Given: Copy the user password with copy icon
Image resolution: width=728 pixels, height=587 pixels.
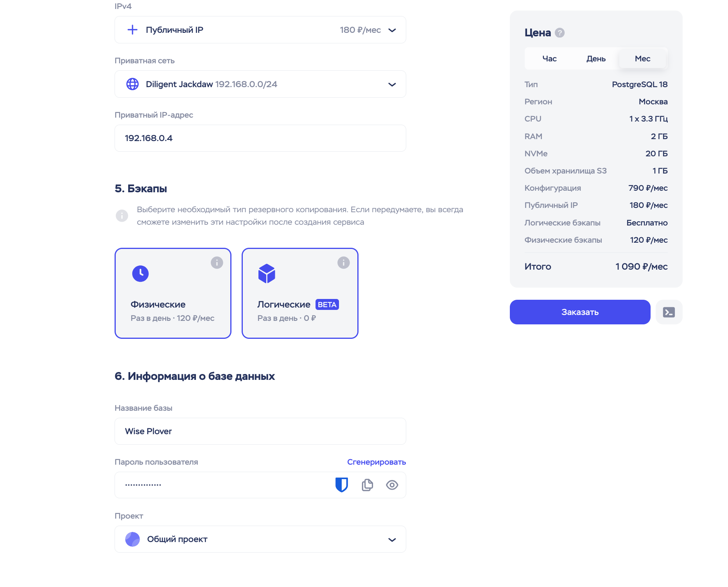Looking at the screenshot, I should point(368,485).
